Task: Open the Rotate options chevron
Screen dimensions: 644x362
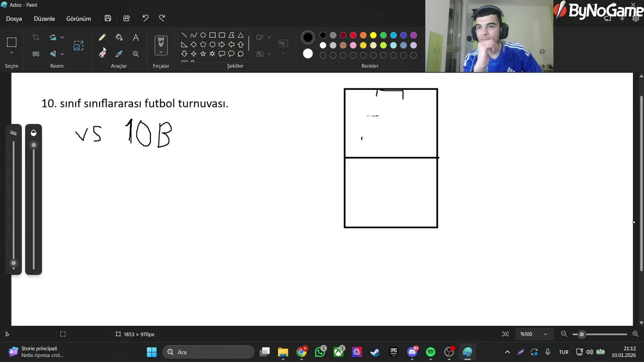Action: point(62,37)
